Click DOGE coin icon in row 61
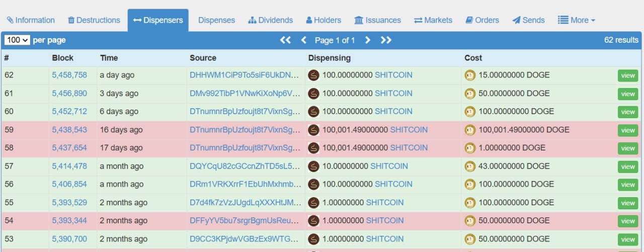Screen dimensions: 644x252 [470, 94]
